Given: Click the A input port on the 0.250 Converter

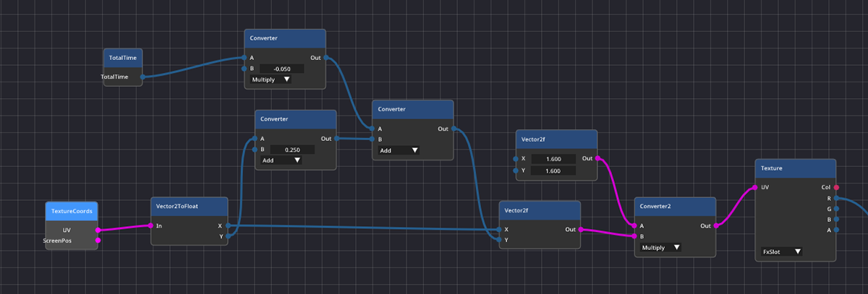Looking at the screenshot, I should point(255,139).
